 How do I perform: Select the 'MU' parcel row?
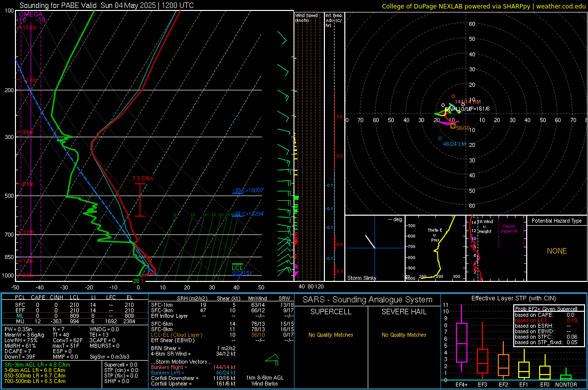pyautogui.click(x=74, y=321)
